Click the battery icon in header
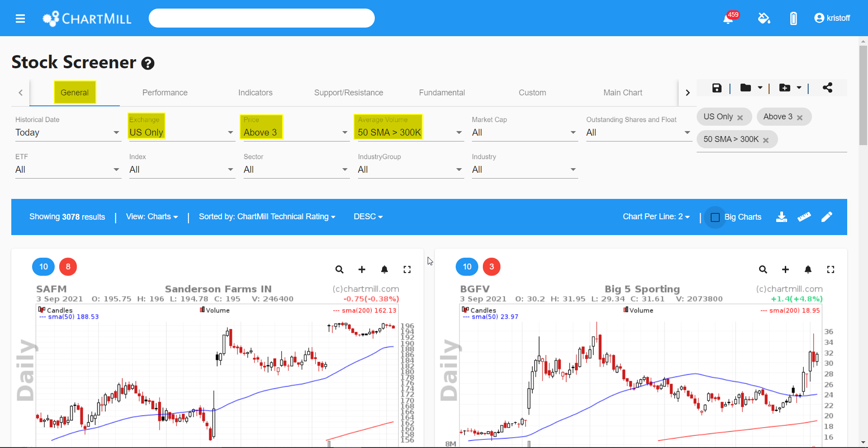Image resolution: width=868 pixels, height=448 pixels. [793, 19]
